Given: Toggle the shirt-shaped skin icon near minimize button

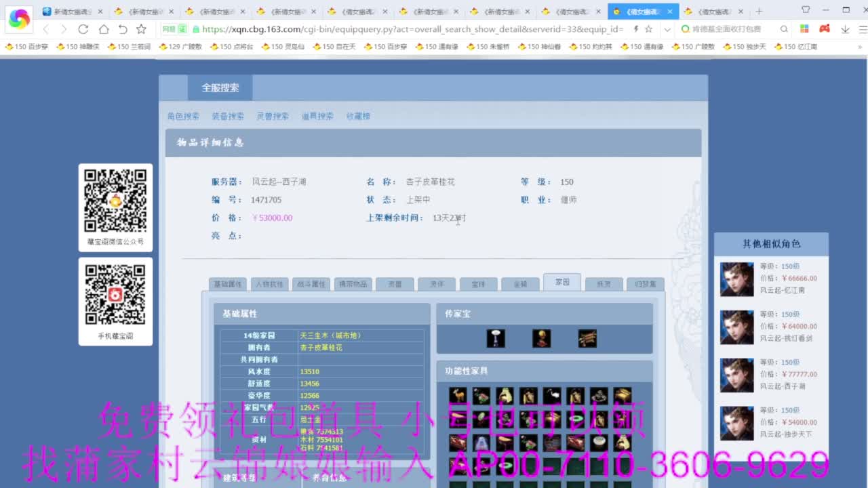Looking at the screenshot, I should pyautogui.click(x=806, y=9).
